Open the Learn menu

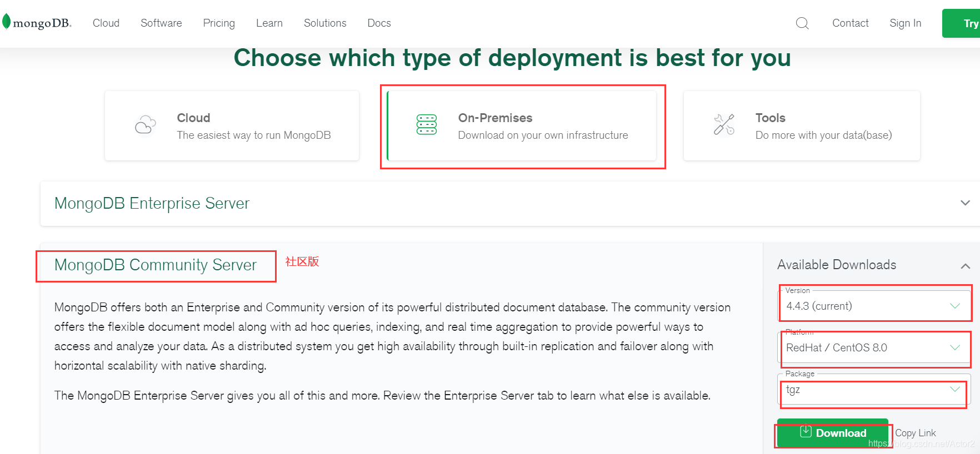(269, 23)
